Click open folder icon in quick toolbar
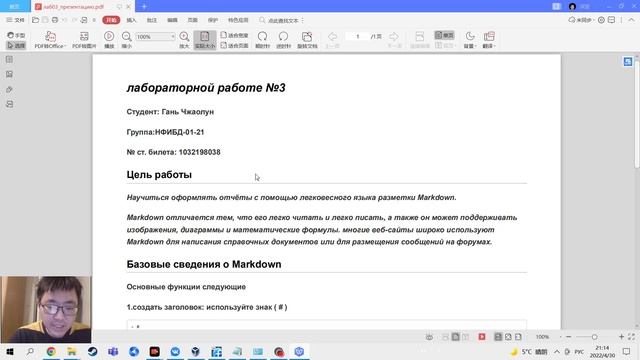This screenshot has width=640, height=360. click(36, 20)
